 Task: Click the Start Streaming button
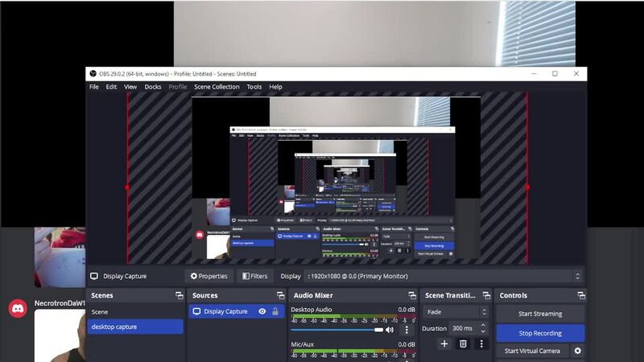pyautogui.click(x=540, y=314)
